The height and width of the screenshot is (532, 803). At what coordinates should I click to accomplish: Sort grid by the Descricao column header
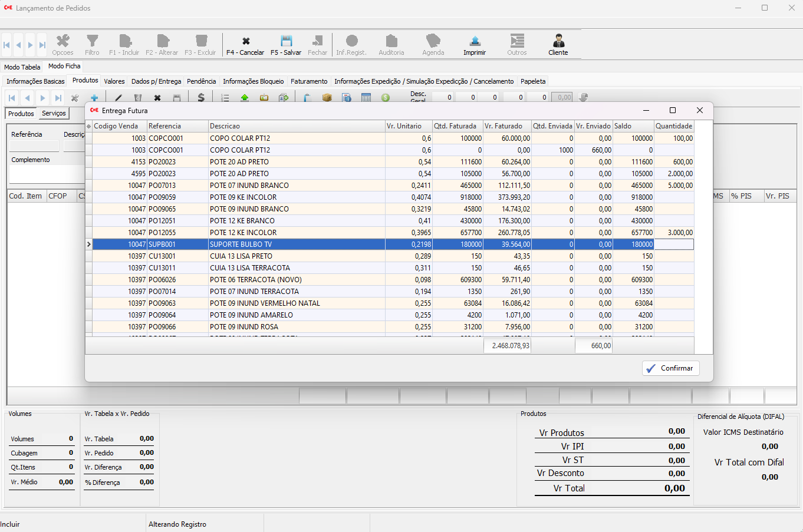tap(296, 126)
